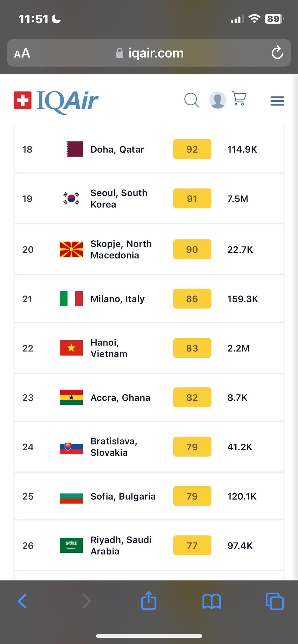Tap the user profile avatar icon
298x644 pixels.
[218, 100]
